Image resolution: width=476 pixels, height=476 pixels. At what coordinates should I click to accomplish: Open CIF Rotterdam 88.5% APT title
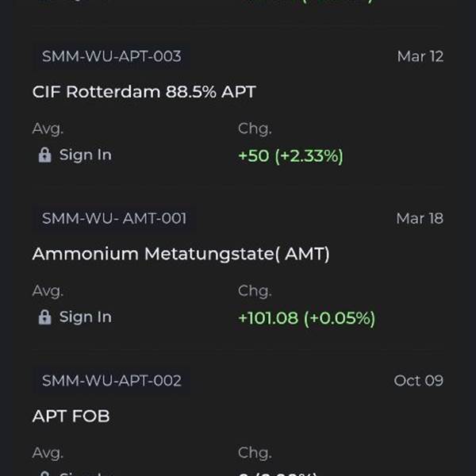click(144, 92)
